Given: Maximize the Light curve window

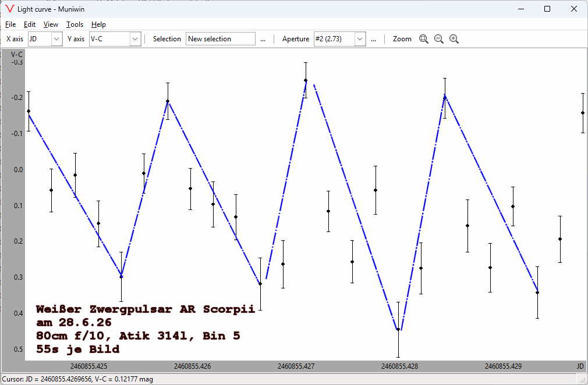Looking at the screenshot, I should (547, 9).
